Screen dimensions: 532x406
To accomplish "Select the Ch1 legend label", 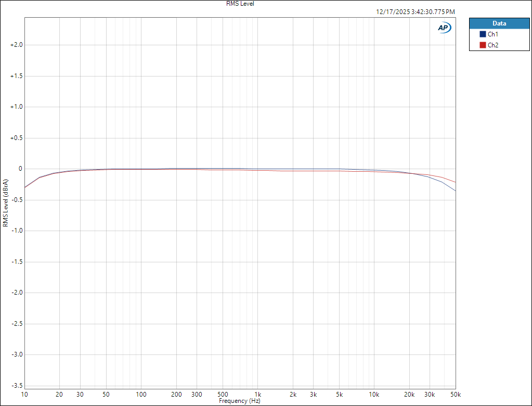I will pos(493,34).
